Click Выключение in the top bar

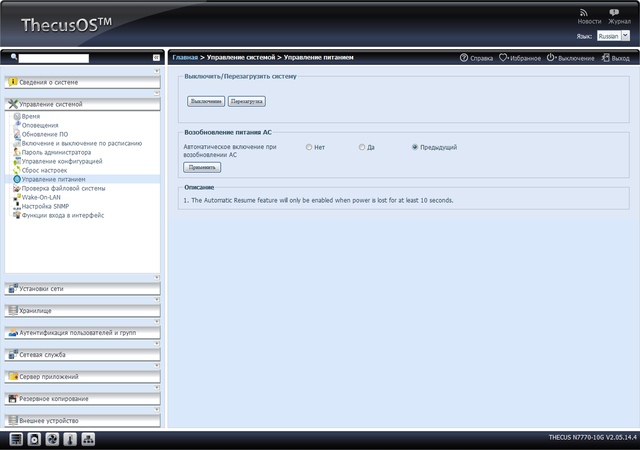[x=571, y=58]
